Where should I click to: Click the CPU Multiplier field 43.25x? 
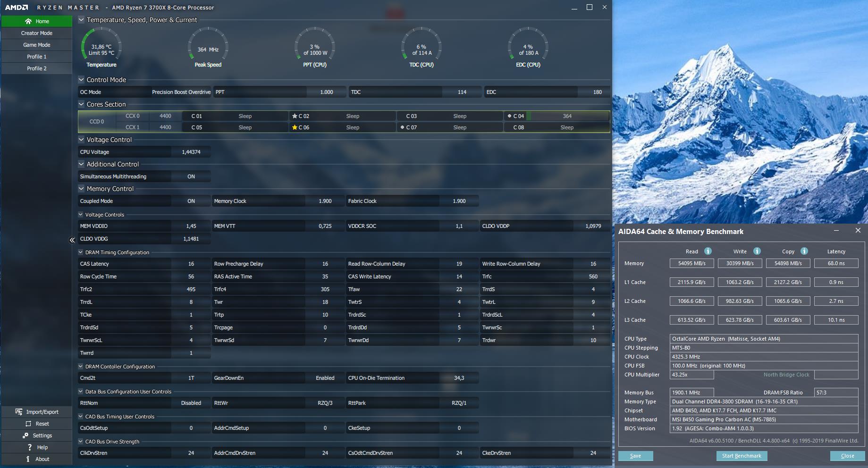[692, 375]
